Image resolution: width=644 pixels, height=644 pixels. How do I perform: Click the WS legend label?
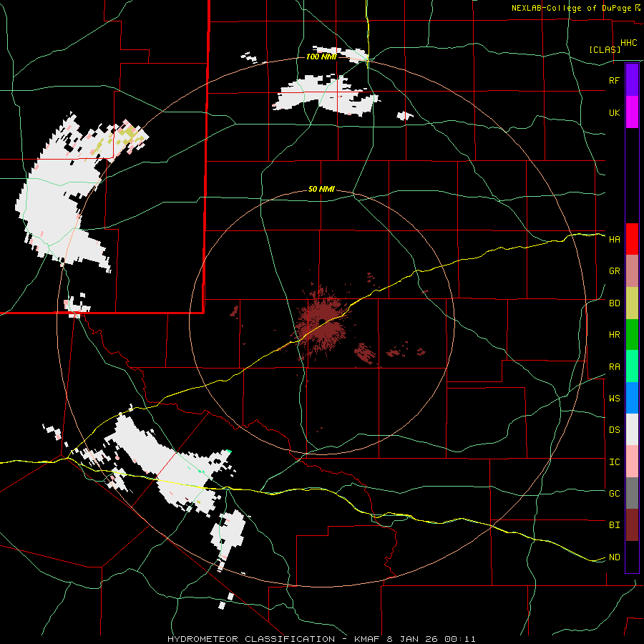coord(615,399)
